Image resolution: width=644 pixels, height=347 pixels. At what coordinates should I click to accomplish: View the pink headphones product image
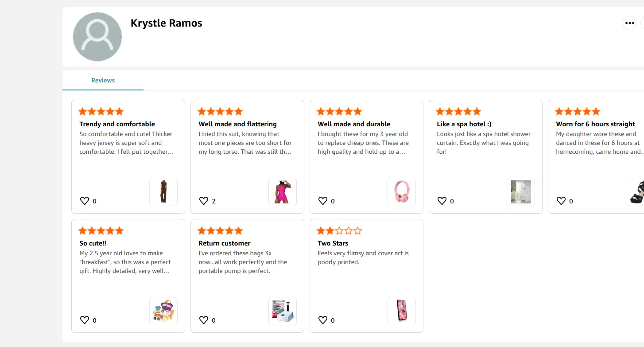tap(402, 192)
